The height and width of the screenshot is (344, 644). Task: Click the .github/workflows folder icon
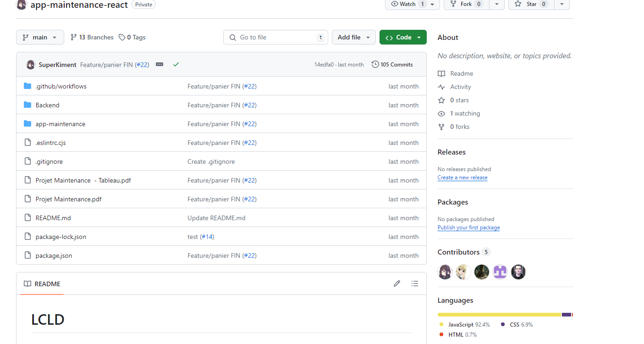pos(28,86)
